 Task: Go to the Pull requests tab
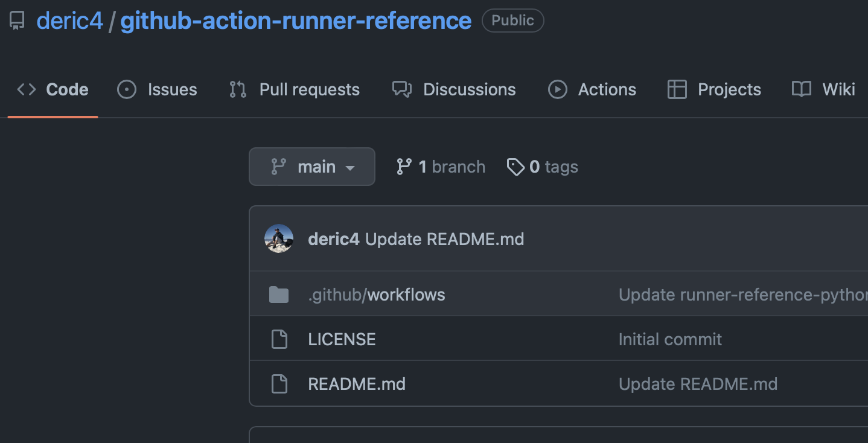295,90
